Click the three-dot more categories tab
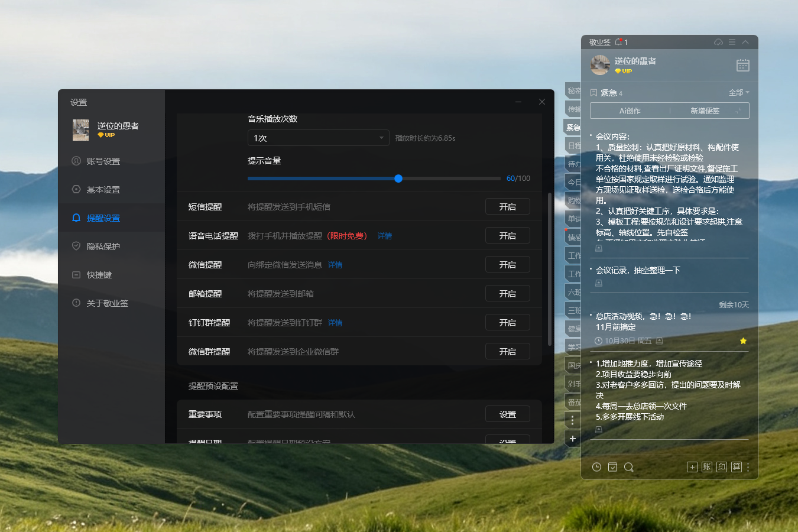 573,420
